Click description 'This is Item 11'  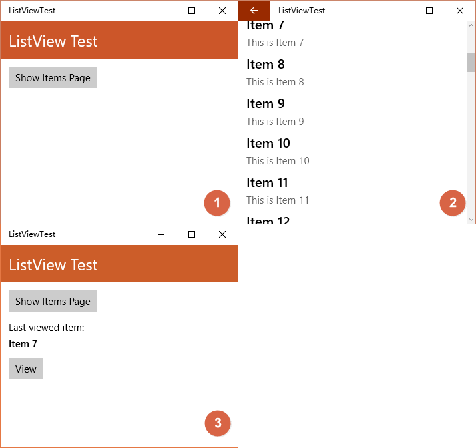point(278,200)
